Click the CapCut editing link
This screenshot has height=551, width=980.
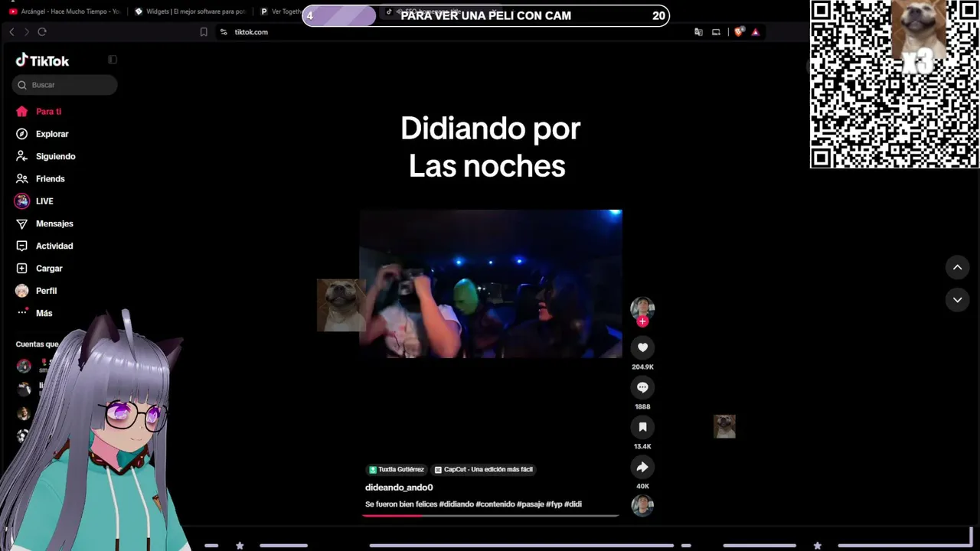coord(483,469)
